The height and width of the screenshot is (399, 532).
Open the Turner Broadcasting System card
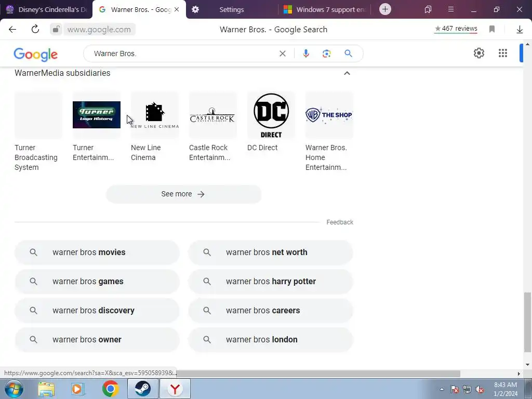pos(38,131)
